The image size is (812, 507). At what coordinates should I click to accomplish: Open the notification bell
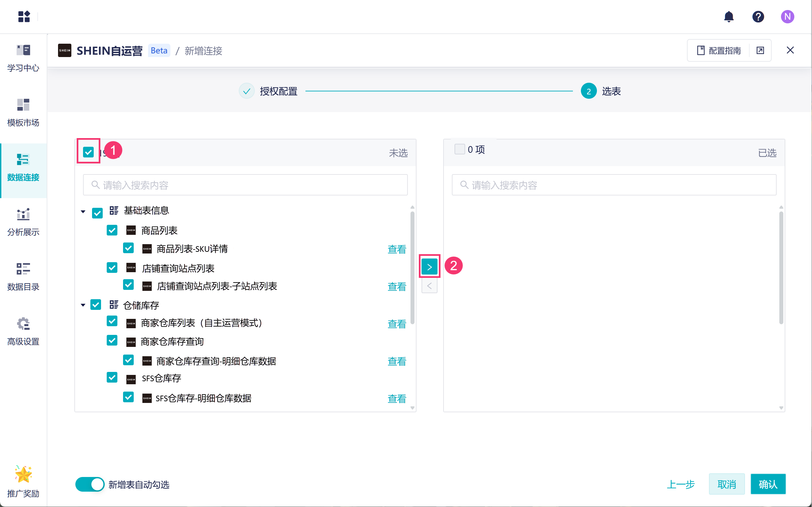(x=729, y=16)
